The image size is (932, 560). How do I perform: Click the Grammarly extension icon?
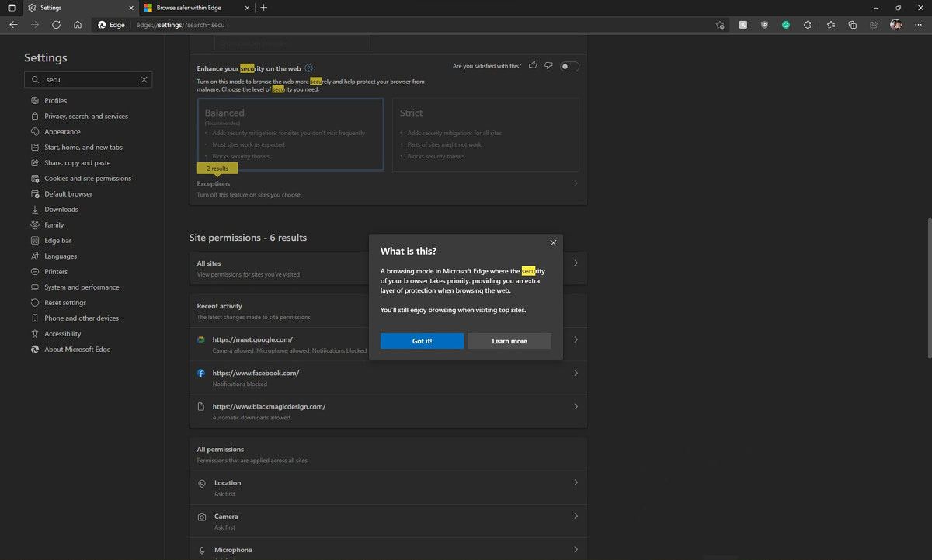coord(786,25)
